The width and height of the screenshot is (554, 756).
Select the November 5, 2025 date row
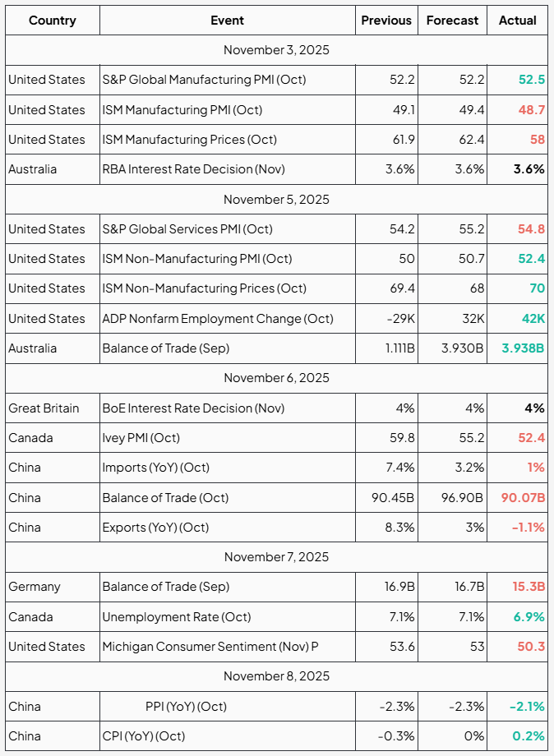[276, 199]
